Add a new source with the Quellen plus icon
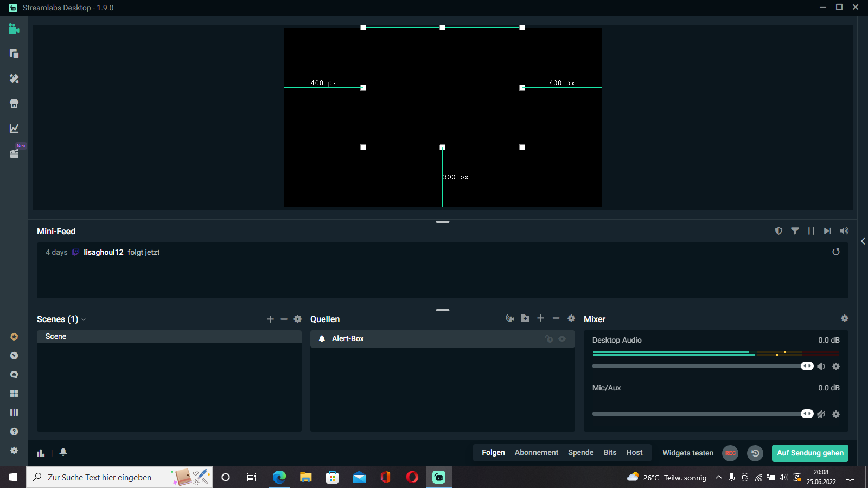The width and height of the screenshot is (868, 488). (x=540, y=318)
